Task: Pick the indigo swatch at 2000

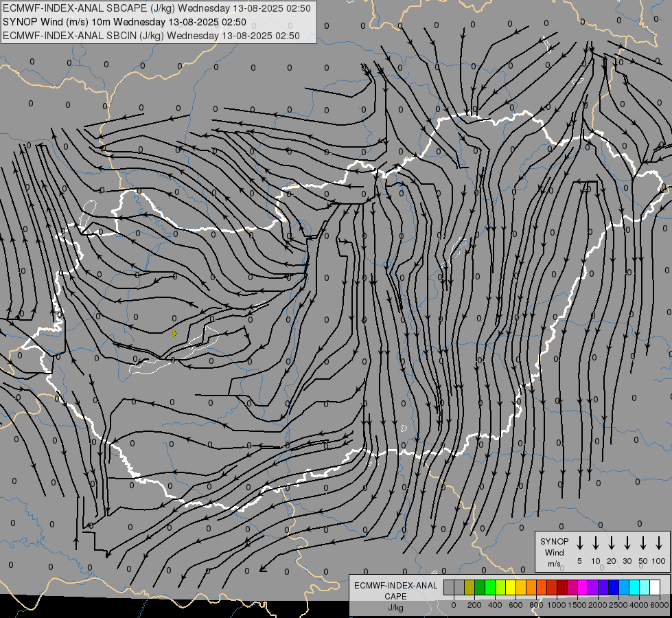Action: 603,587
